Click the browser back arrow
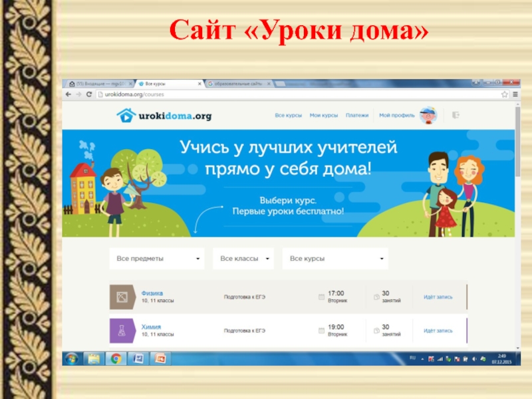 point(68,94)
